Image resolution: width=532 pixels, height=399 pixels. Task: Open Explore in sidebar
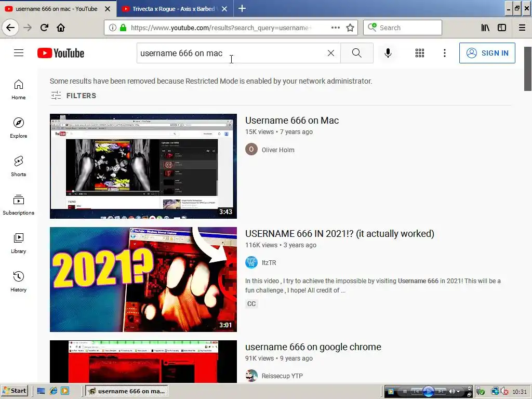pos(18,128)
